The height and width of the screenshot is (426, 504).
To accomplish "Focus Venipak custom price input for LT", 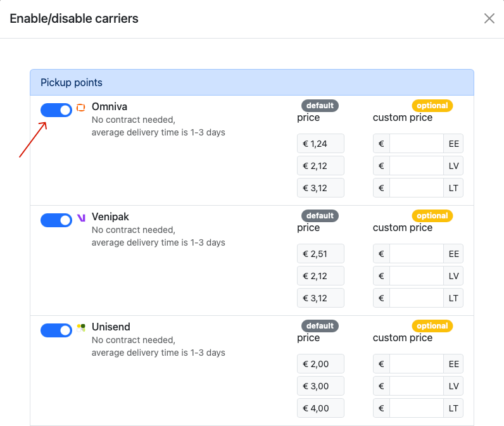I will tap(416, 298).
